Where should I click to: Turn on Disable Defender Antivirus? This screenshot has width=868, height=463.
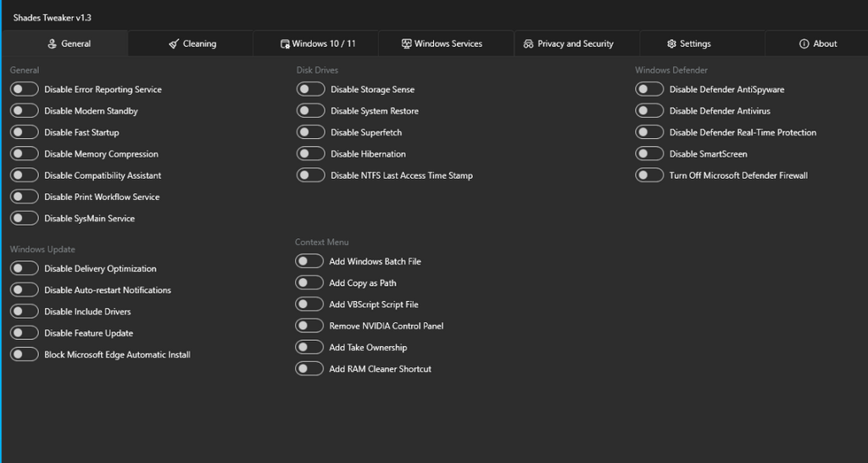649,111
